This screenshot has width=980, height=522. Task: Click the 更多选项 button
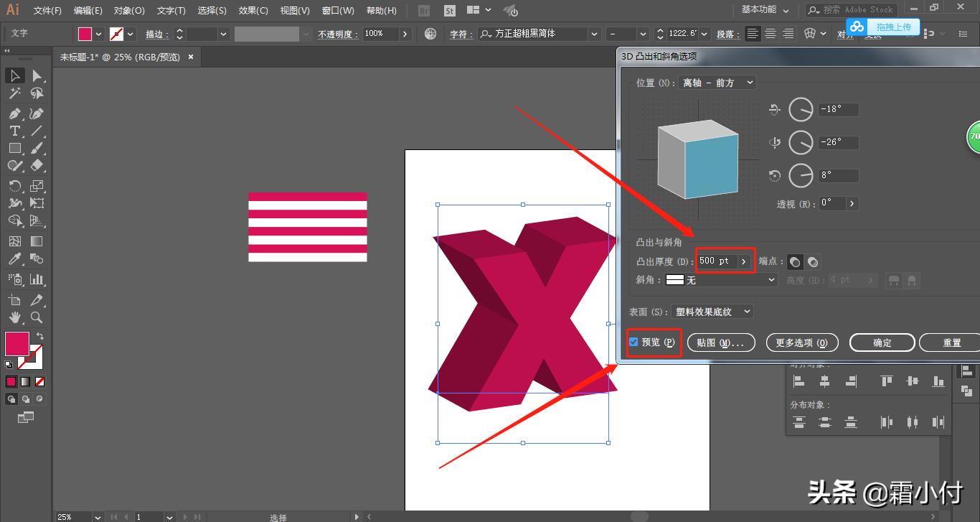coord(802,342)
